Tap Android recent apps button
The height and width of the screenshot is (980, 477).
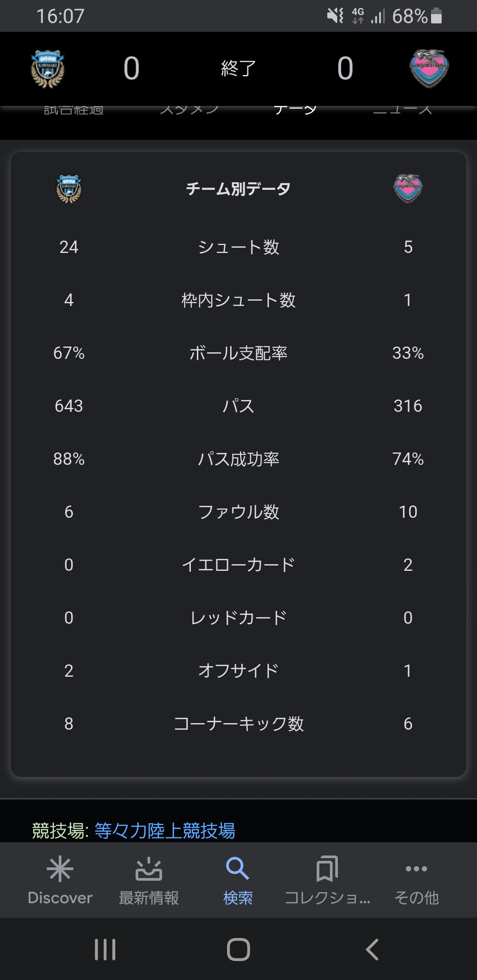point(105,949)
